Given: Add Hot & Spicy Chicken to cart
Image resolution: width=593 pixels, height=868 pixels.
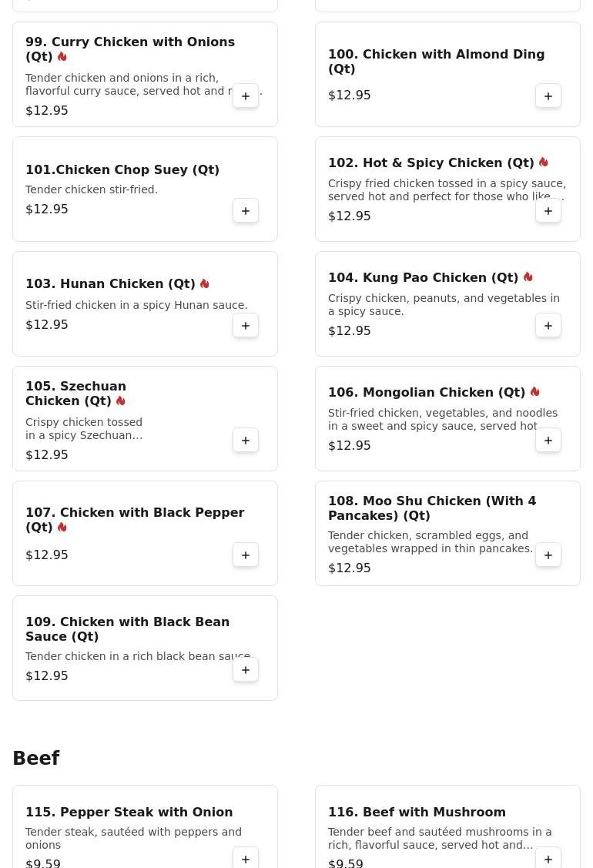Looking at the screenshot, I should [548, 210].
